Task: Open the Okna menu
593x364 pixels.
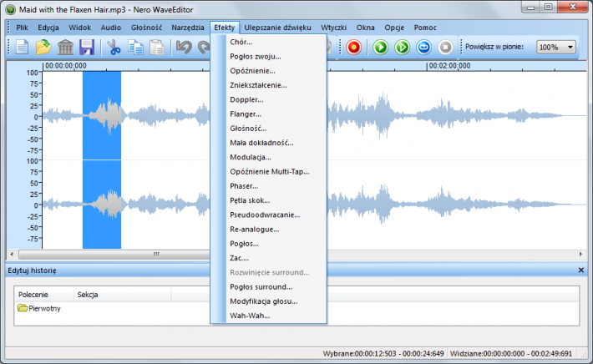Action: (365, 28)
